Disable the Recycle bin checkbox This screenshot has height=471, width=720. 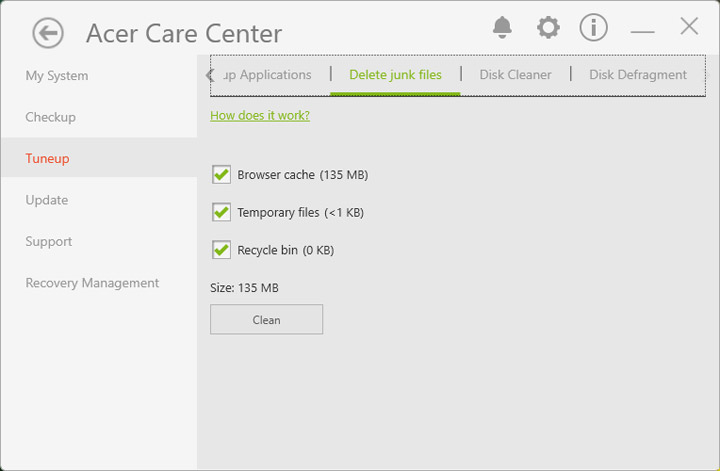click(222, 250)
